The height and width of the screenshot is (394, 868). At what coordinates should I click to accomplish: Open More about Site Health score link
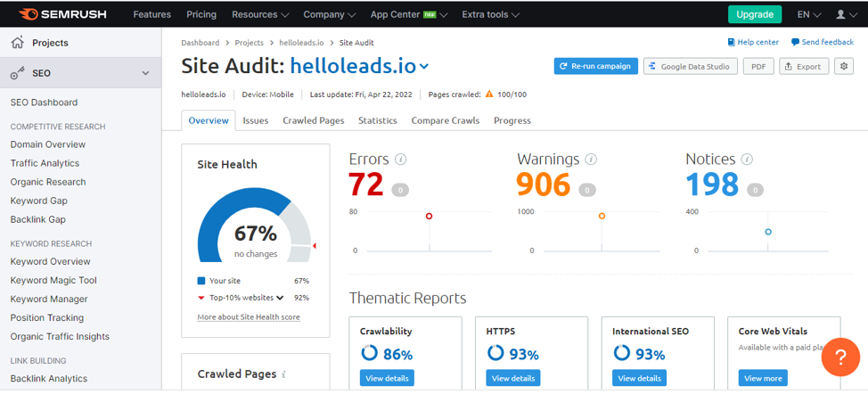tap(248, 317)
